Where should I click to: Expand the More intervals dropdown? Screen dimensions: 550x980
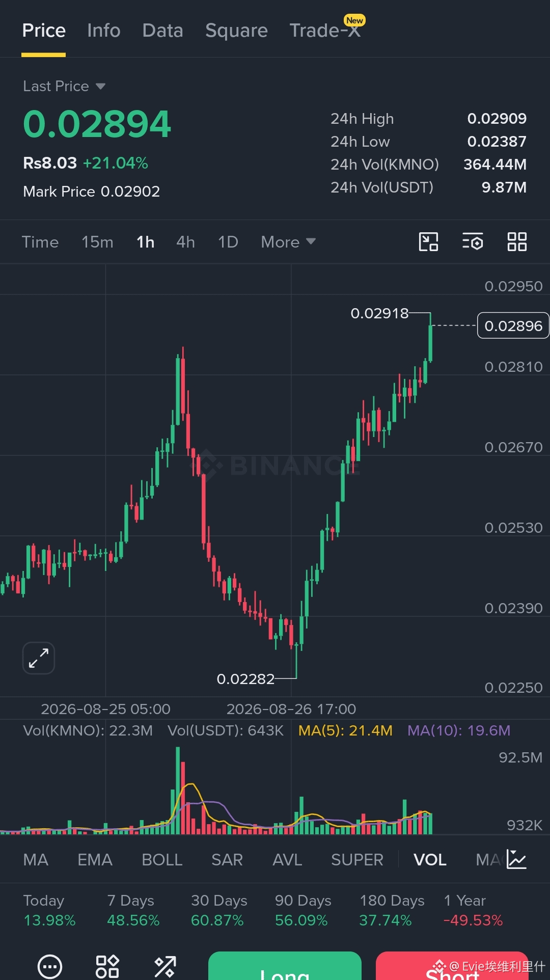point(288,242)
